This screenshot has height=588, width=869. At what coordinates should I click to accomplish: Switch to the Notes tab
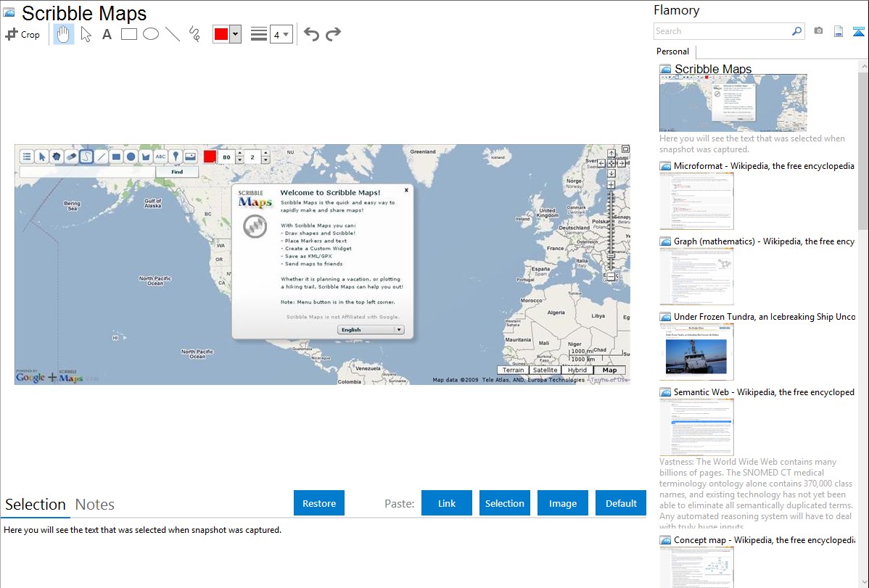[x=95, y=505]
